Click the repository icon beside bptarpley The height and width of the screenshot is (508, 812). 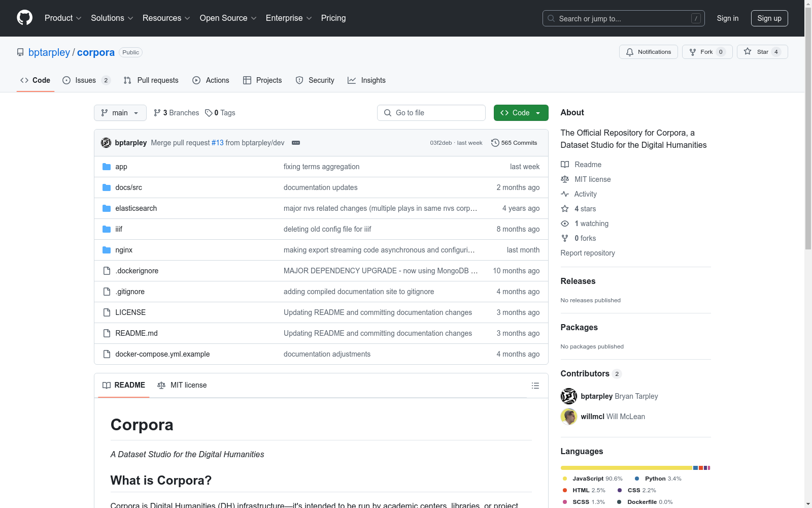(20, 52)
